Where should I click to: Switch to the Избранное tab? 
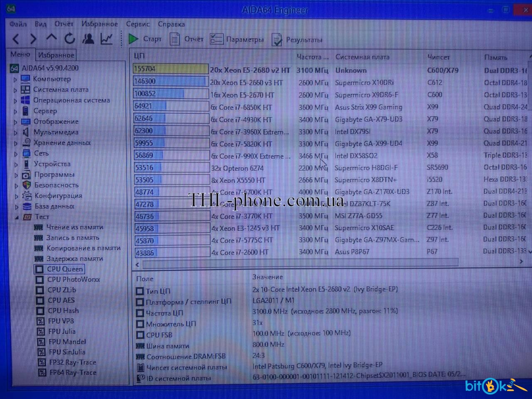pyautogui.click(x=56, y=55)
